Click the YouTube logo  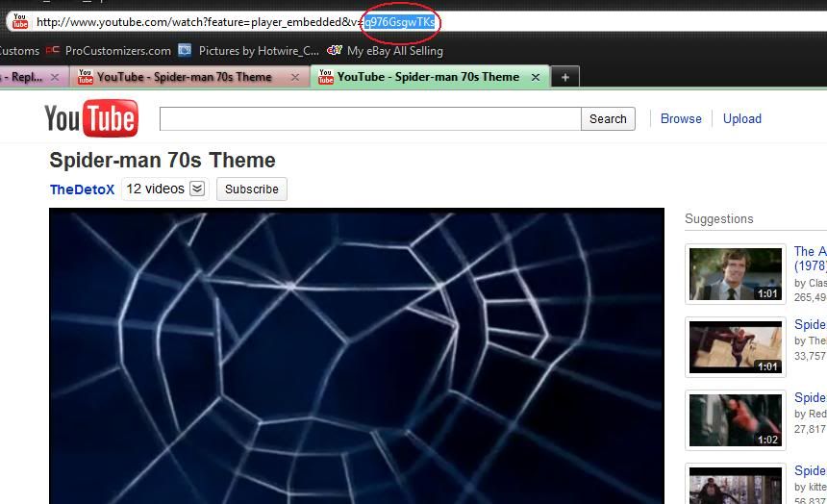[91, 118]
